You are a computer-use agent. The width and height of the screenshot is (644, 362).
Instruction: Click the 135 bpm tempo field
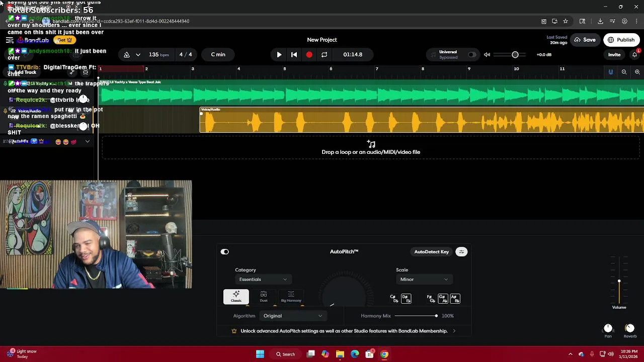click(158, 54)
